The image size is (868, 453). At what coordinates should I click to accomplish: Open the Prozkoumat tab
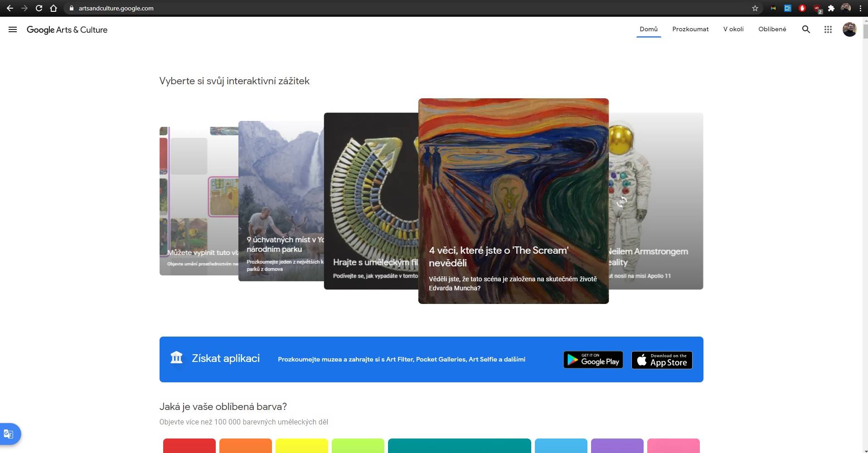(x=690, y=29)
